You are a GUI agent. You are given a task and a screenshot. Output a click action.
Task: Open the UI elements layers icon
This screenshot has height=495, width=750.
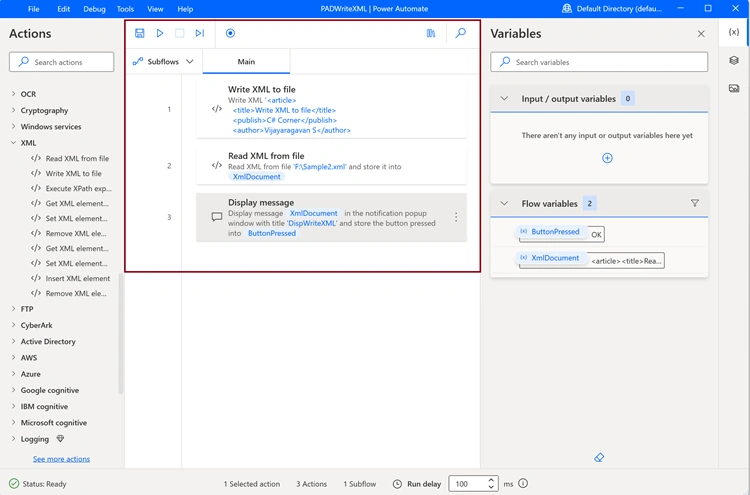tap(734, 60)
